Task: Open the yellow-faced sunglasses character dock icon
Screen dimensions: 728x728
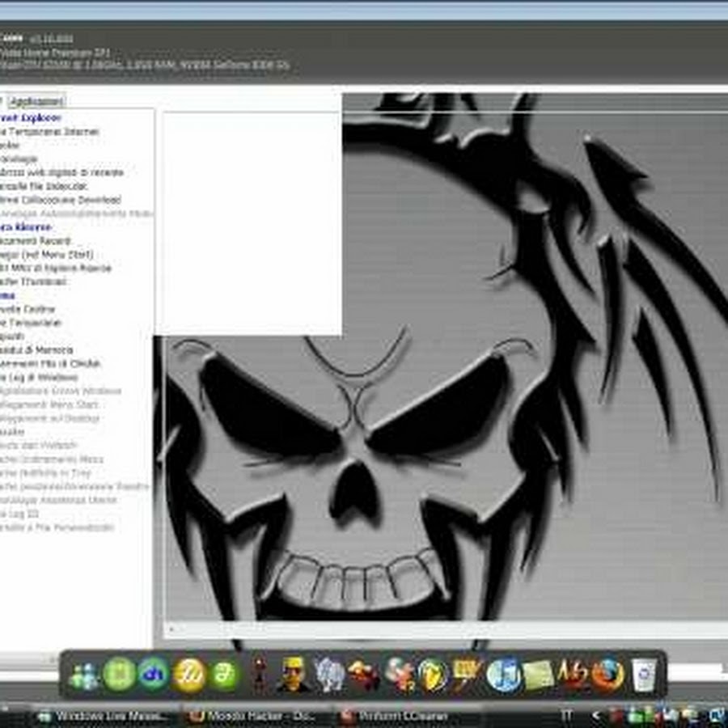Action: pyautogui.click(x=293, y=675)
